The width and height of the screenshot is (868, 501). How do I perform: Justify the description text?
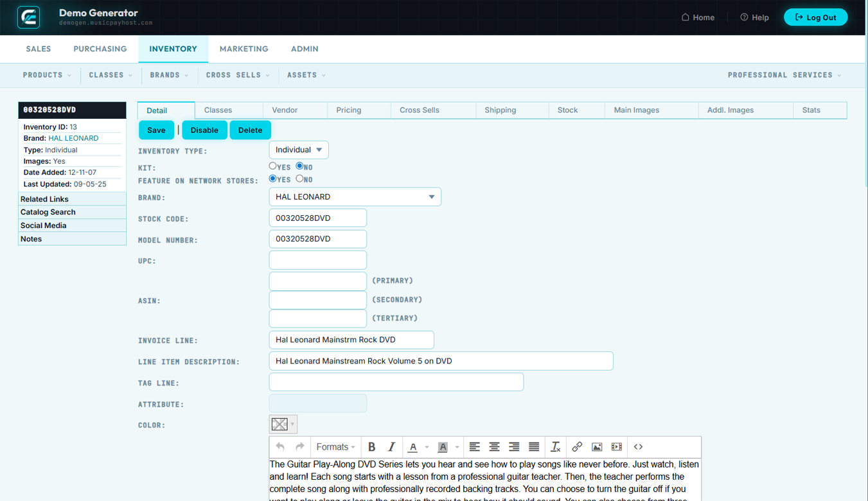534,447
